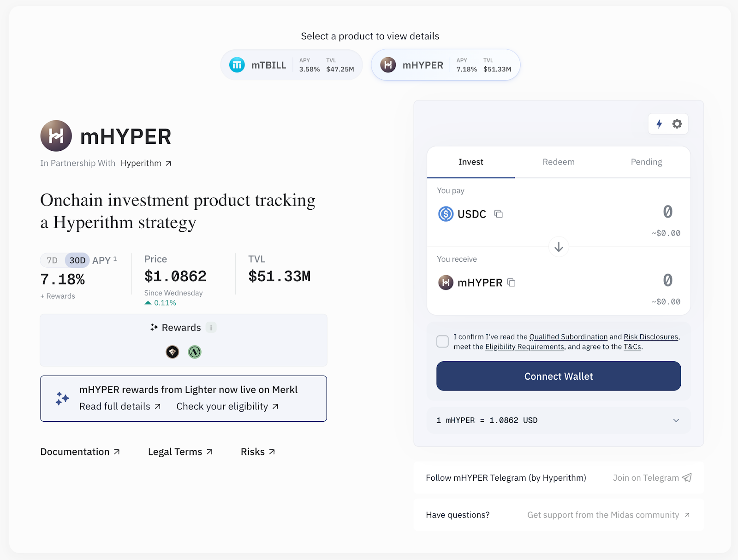The height and width of the screenshot is (560, 738).
Task: Click the sparkle icon in Merkl rewards banner
Action: click(x=62, y=399)
